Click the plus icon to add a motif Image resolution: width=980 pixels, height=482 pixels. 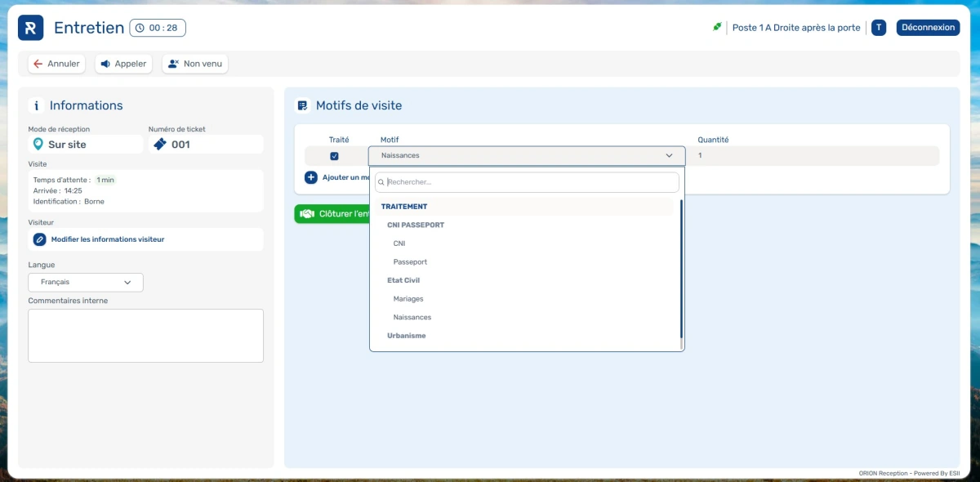coord(311,177)
